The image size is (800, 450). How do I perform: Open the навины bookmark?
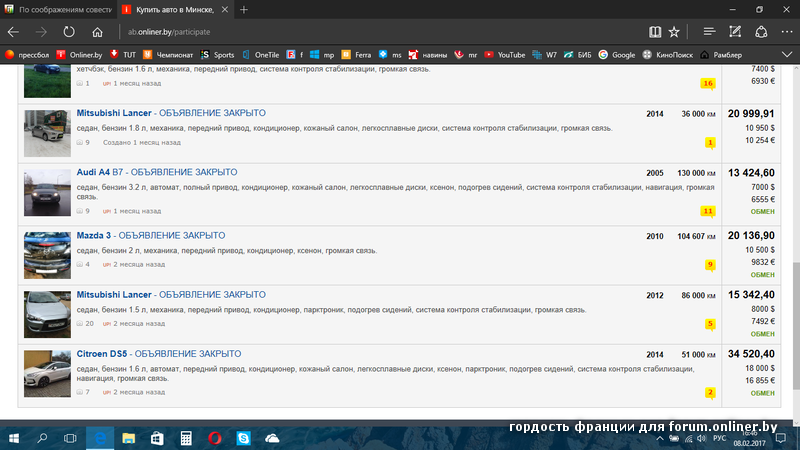click(x=428, y=55)
